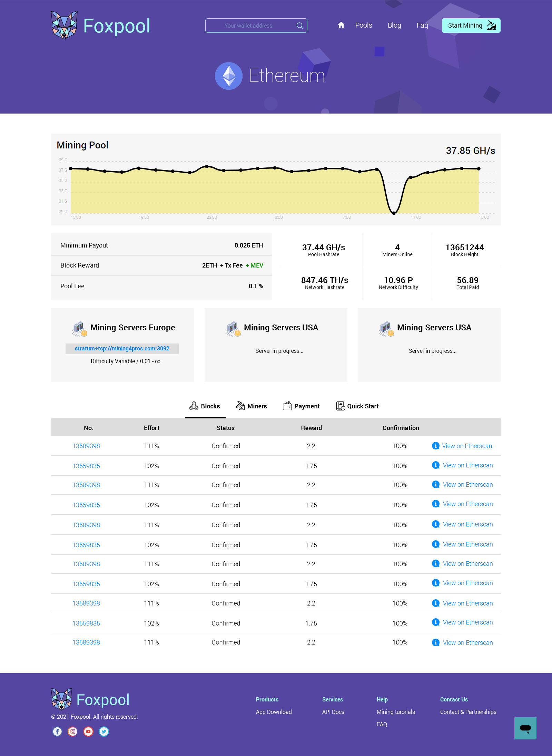
Task: Open the chat widget bubble
Action: tap(525, 728)
